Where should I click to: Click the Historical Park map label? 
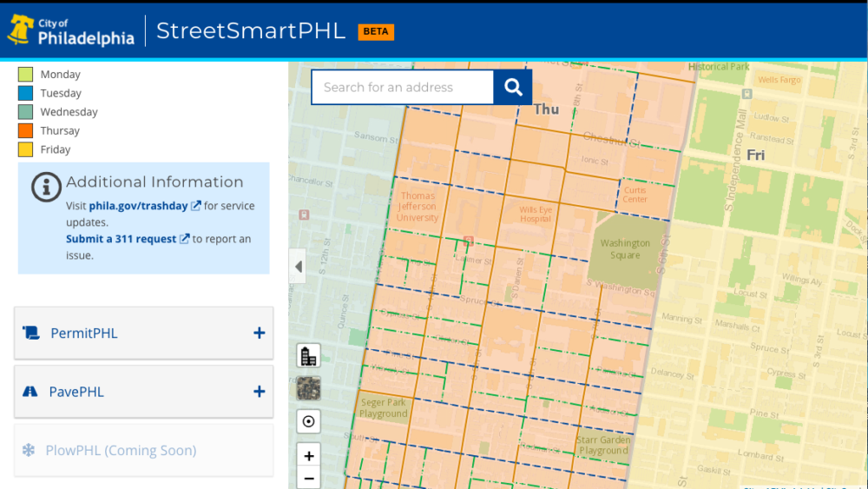click(719, 67)
